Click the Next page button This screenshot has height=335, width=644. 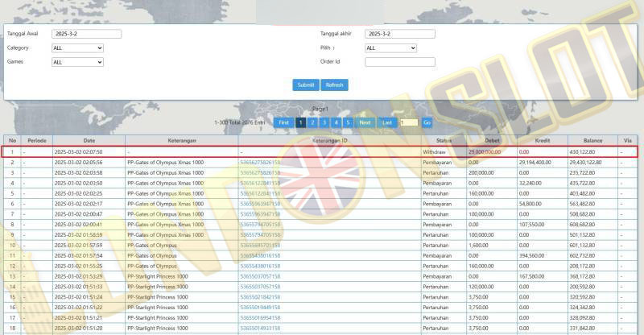pos(365,122)
